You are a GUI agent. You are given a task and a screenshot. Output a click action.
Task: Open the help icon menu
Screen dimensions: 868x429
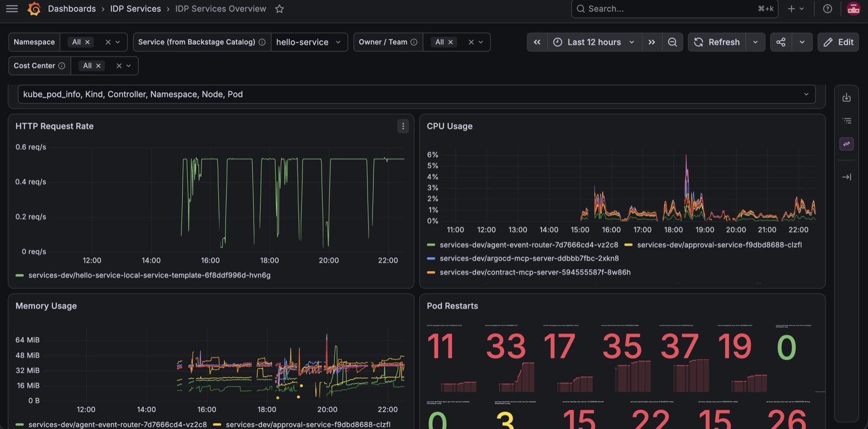tap(827, 9)
